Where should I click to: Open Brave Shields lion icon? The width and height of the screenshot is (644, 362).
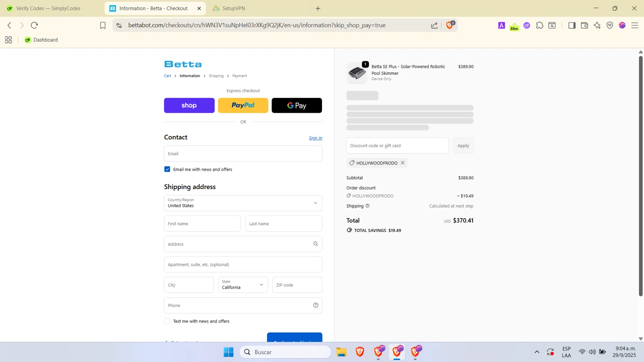pyautogui.click(x=450, y=25)
